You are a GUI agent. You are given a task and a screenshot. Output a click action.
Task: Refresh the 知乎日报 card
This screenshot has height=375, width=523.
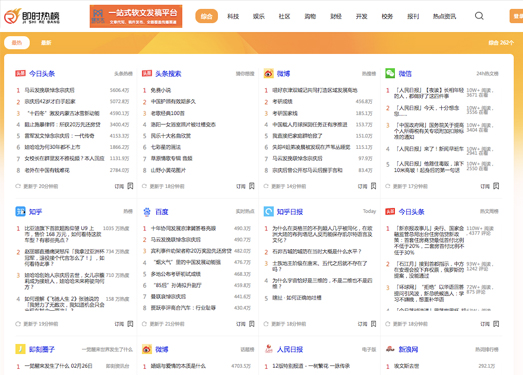(266, 324)
